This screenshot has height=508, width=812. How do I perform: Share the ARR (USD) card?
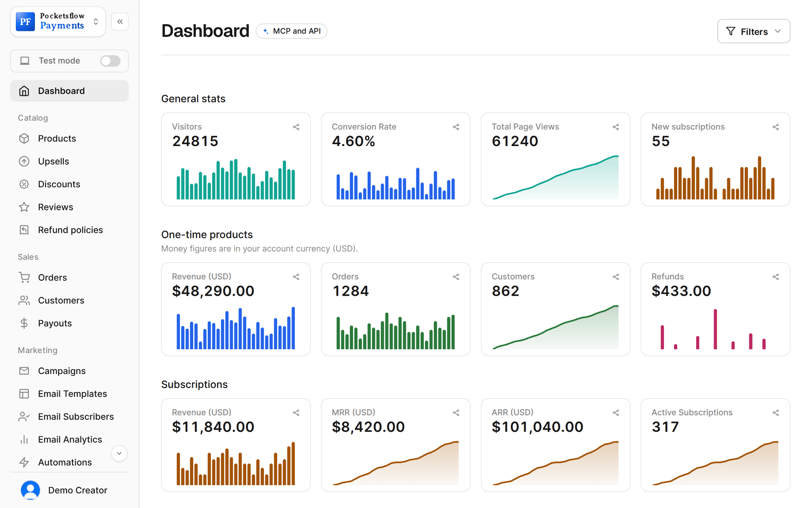click(616, 413)
